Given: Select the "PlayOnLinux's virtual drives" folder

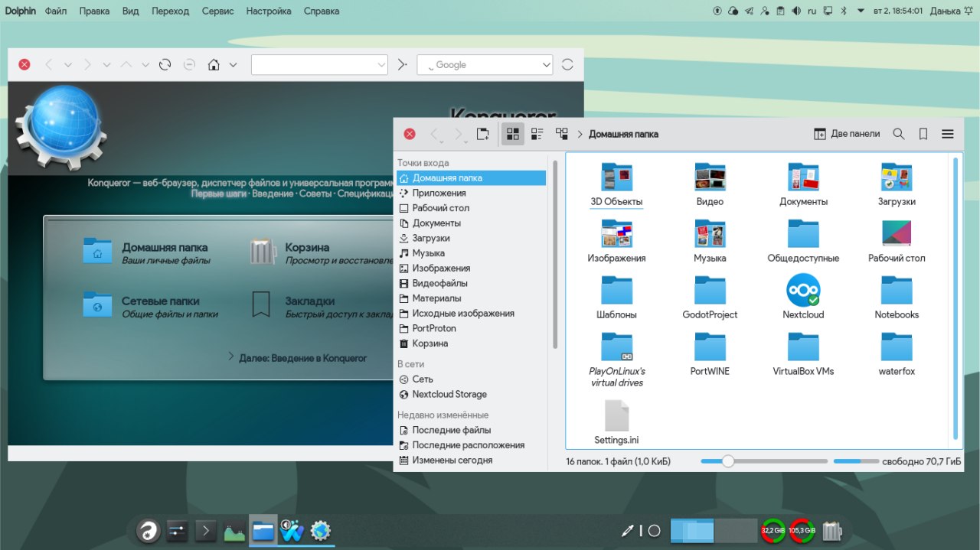Looking at the screenshot, I should [x=616, y=360].
